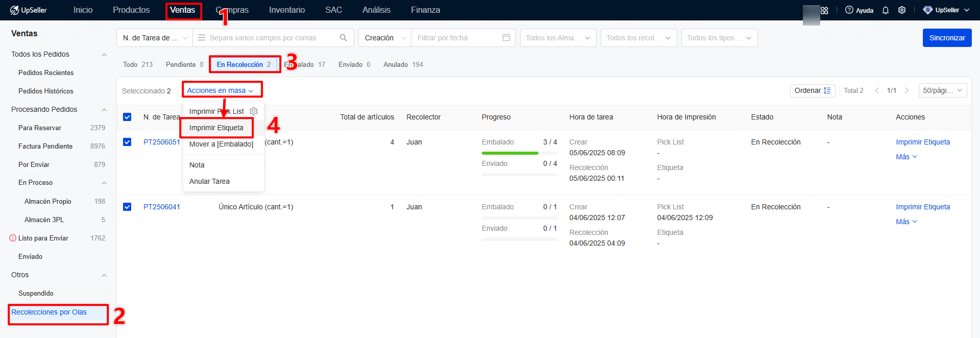
Task: Toggle the select-all header checkbox
Action: click(x=127, y=117)
